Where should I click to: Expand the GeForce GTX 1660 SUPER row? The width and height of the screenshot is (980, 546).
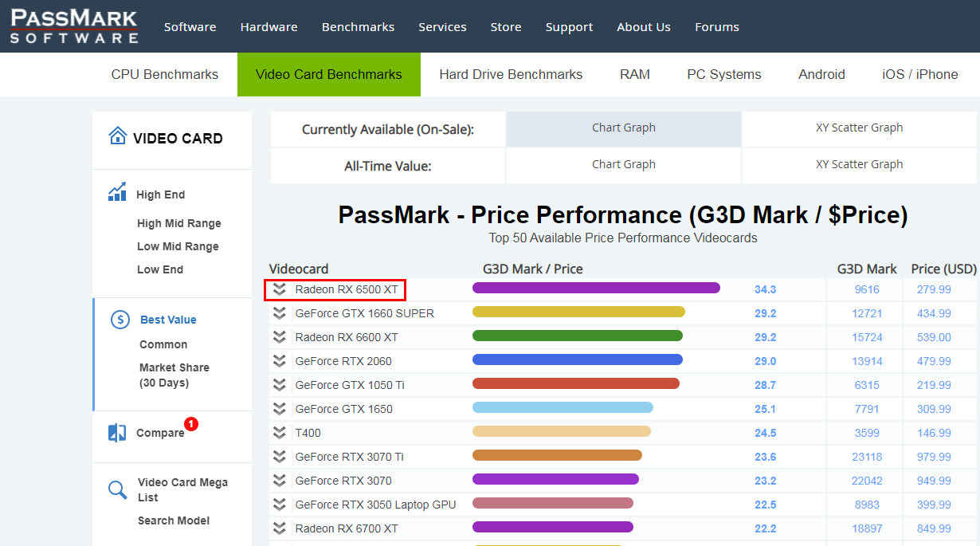(x=279, y=313)
